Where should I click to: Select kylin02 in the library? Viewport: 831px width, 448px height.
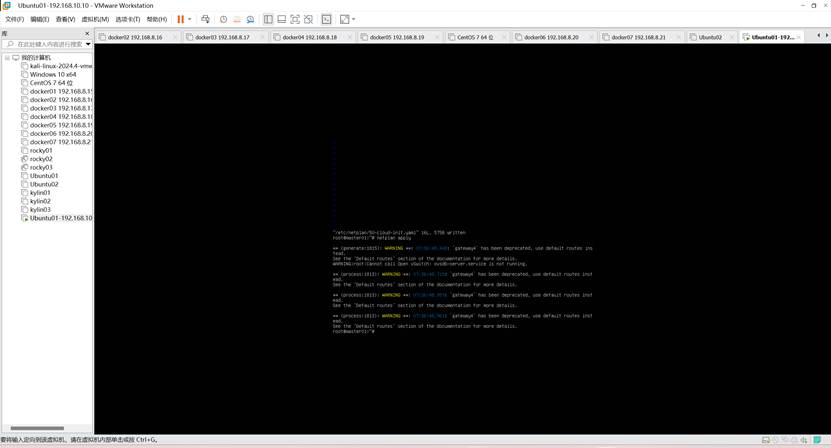pyautogui.click(x=36, y=201)
